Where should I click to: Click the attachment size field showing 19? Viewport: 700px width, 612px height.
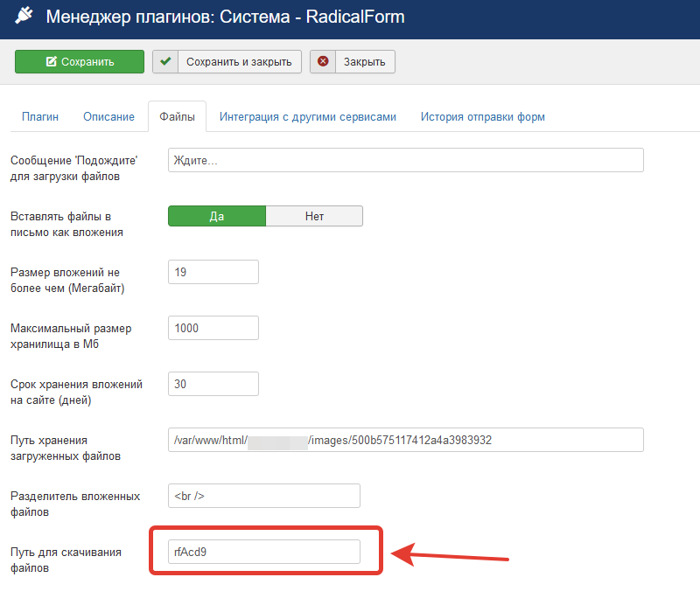coord(213,272)
